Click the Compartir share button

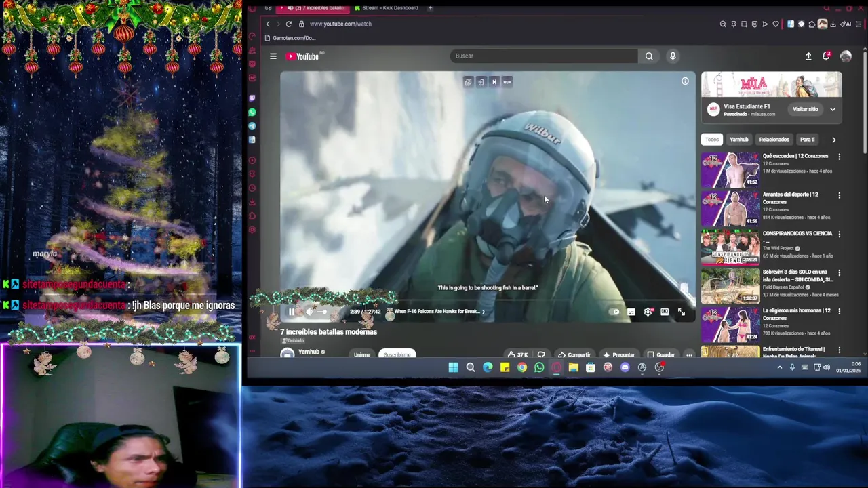[574, 354]
